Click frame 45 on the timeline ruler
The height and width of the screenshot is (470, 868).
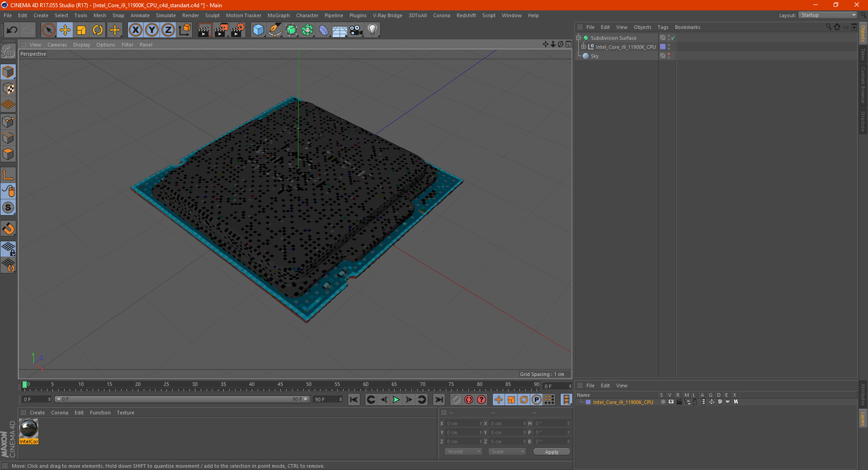point(280,385)
